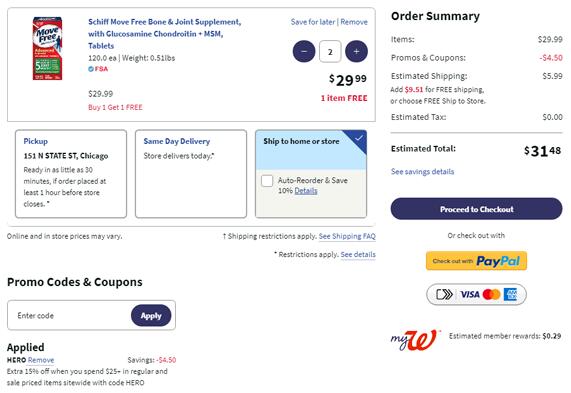Click the FSA eligible badge icon
571x393 pixels.
(x=91, y=69)
